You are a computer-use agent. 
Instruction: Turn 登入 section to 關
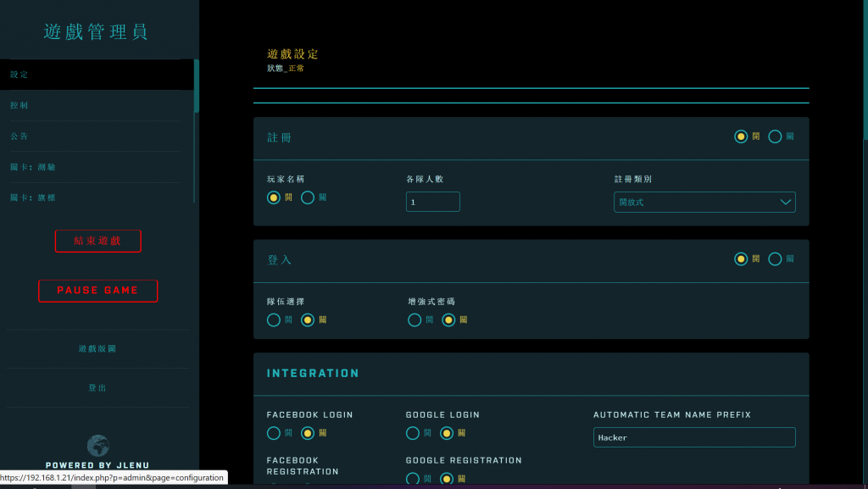775,259
